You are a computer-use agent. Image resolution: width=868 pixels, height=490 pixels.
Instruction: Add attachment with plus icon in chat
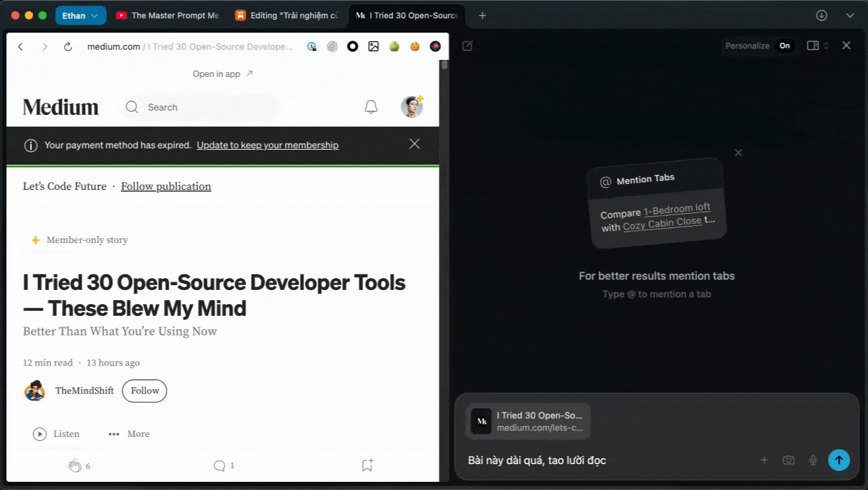click(x=764, y=460)
